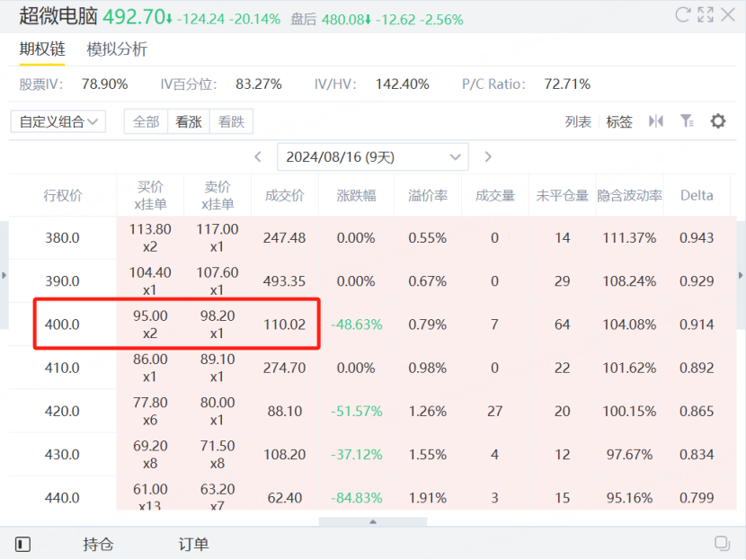746x560 pixels.
Task: Go to next expiration date
Action: coord(488,157)
